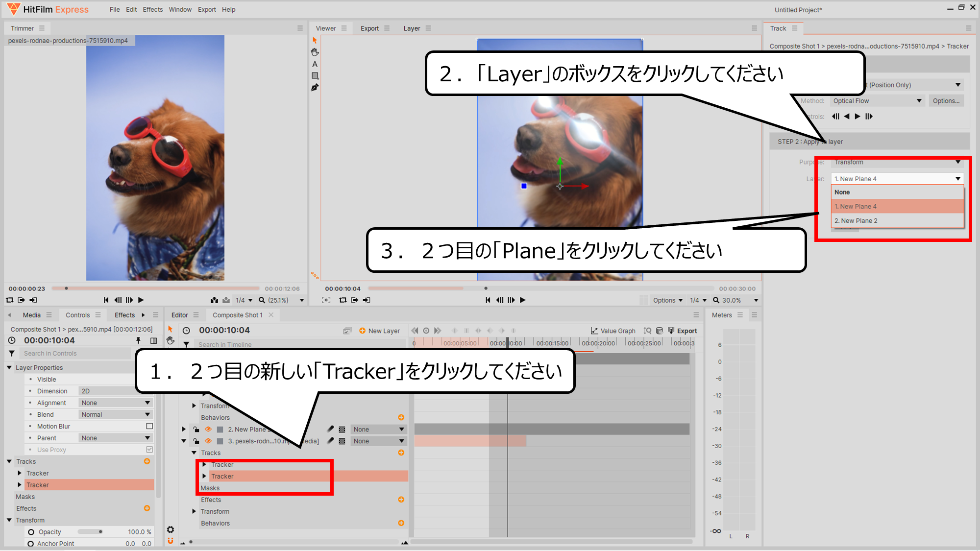This screenshot has height=551, width=980.
Task: Toggle visibility of 2. New Plane layer
Action: (208, 429)
